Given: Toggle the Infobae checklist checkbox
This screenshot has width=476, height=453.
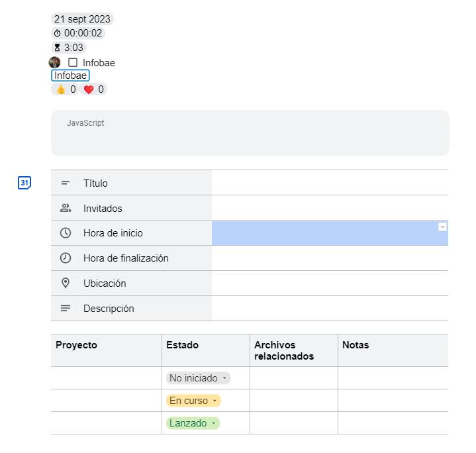Looking at the screenshot, I should click(x=73, y=62).
